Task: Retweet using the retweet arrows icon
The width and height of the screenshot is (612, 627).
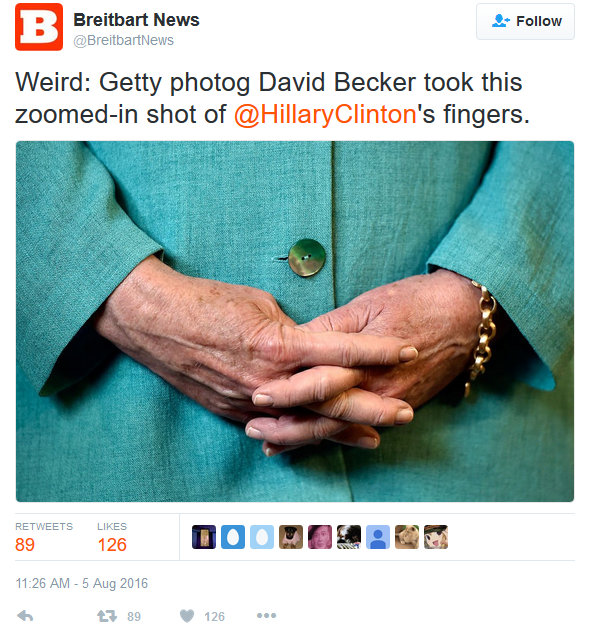Action: (107, 616)
